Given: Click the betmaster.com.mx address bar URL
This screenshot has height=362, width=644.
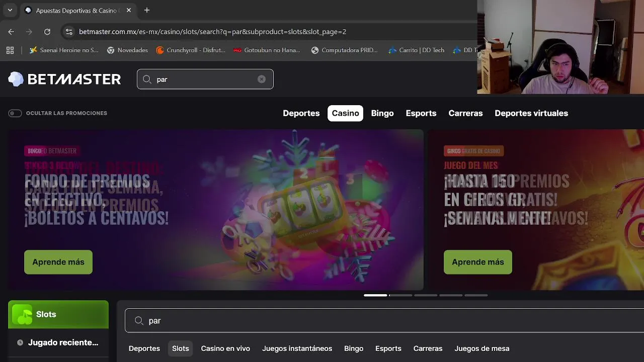Looking at the screenshot, I should click(212, 32).
